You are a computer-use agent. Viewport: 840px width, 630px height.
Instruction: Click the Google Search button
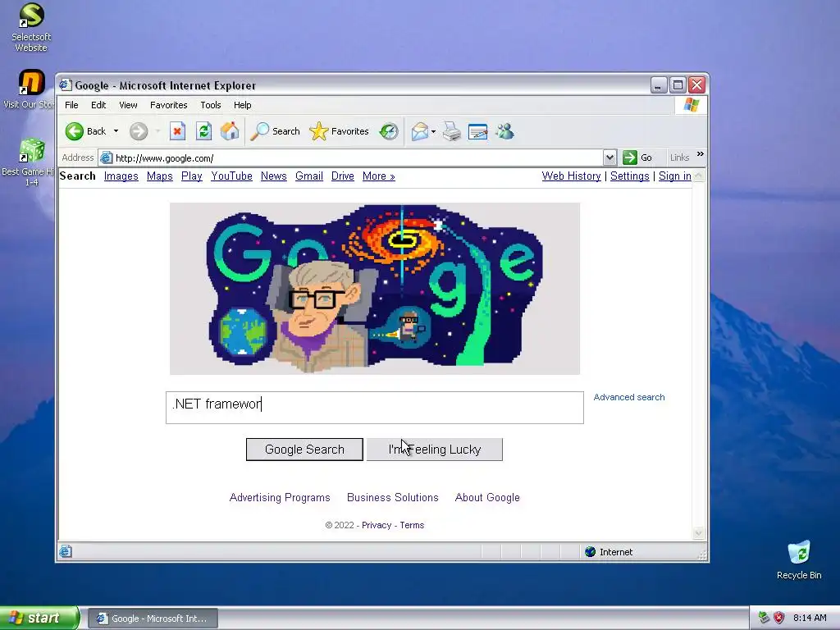[x=304, y=450]
